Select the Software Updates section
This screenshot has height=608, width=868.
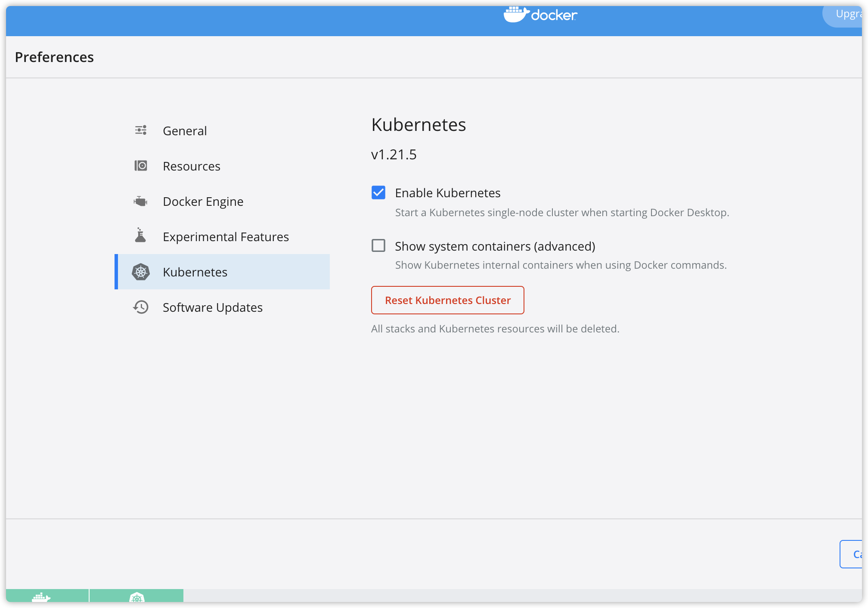[x=212, y=307]
